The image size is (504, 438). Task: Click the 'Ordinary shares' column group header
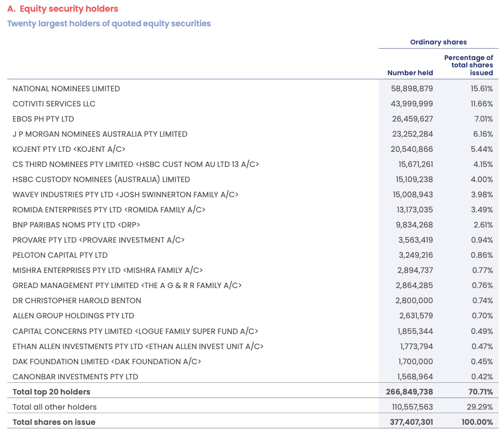[438, 42]
